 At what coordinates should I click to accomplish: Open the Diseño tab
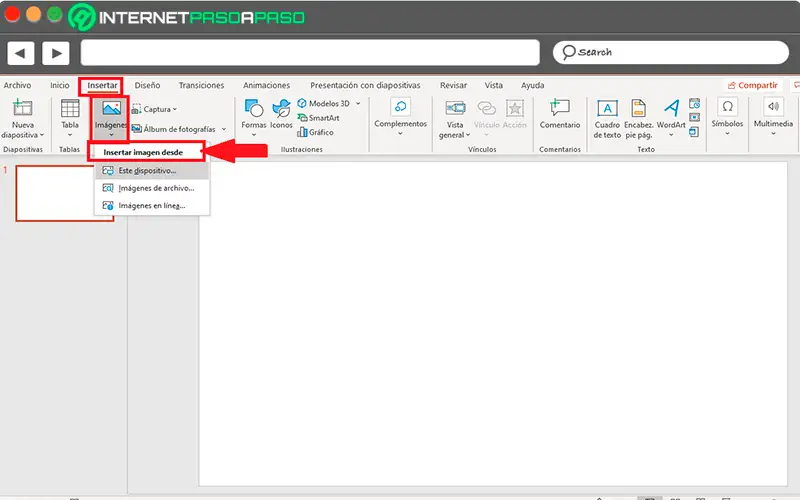(x=147, y=85)
